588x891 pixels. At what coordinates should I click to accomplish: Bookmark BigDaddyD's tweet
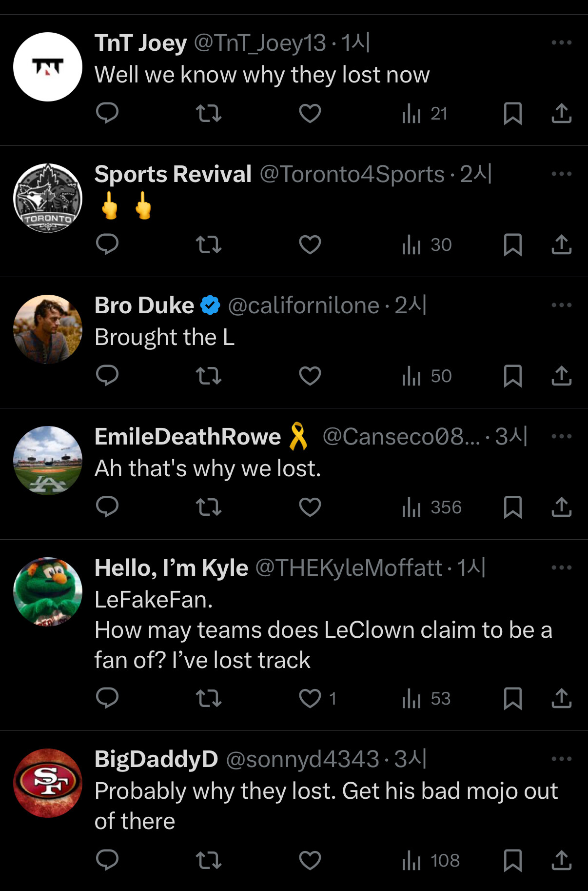pyautogui.click(x=512, y=860)
